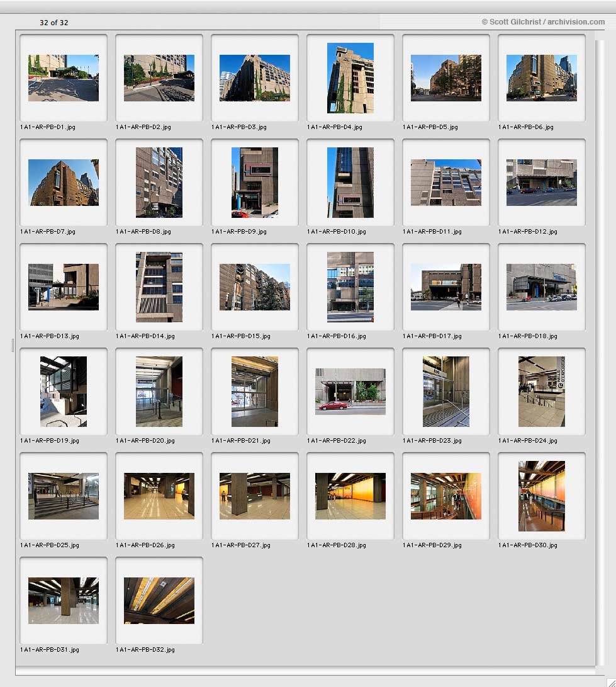The height and width of the screenshot is (687, 616).
Task: Click thumbnail 1A1-AR-PB-D17.jpg
Action: tap(445, 287)
